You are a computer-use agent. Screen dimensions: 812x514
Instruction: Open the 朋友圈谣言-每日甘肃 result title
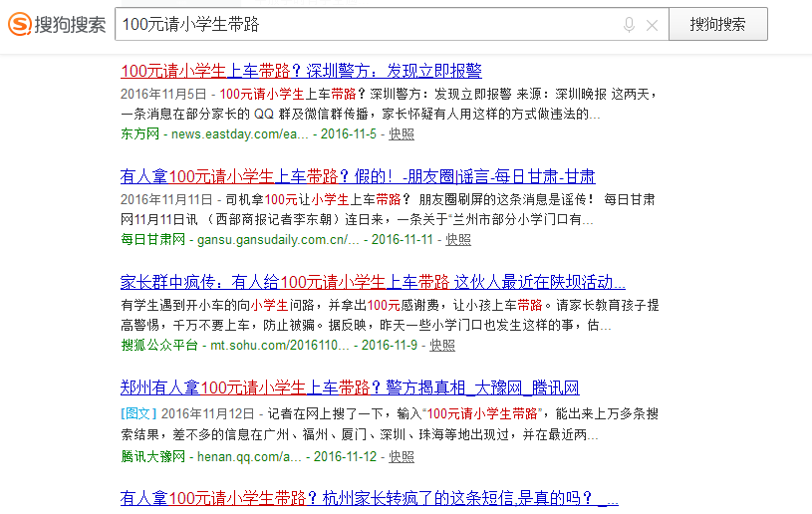click(x=358, y=176)
